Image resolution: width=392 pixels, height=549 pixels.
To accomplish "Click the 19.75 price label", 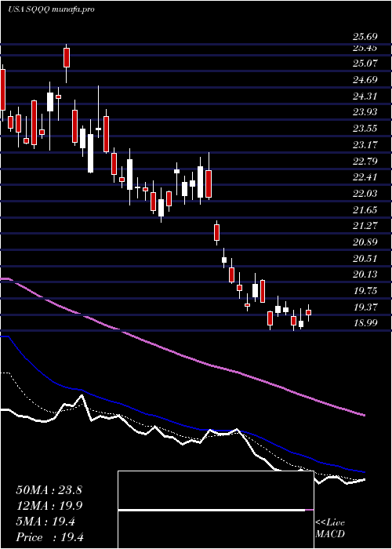I will click(365, 291).
